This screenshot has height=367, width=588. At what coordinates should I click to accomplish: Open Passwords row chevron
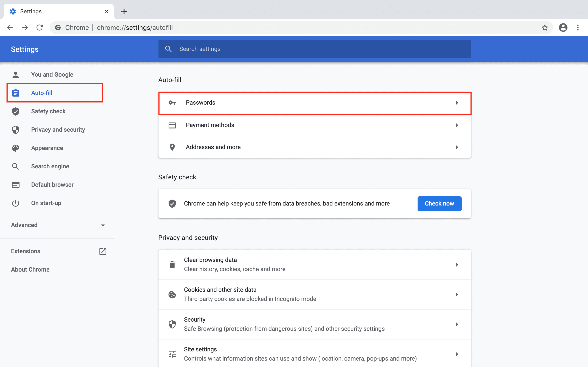click(457, 103)
